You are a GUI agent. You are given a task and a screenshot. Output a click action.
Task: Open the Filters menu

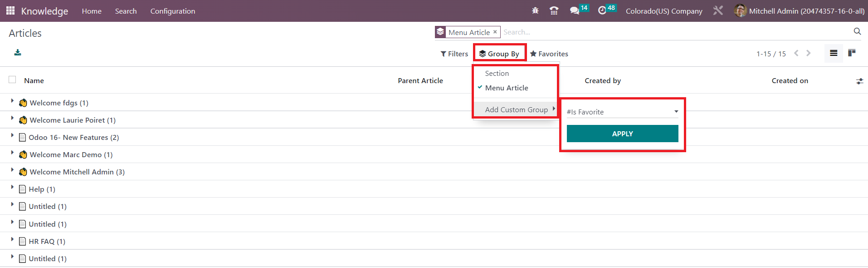454,54
